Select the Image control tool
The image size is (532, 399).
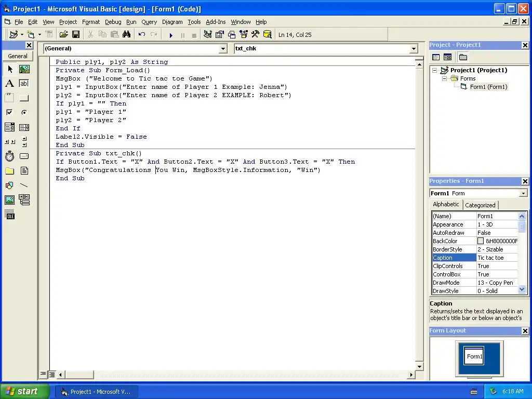point(10,200)
